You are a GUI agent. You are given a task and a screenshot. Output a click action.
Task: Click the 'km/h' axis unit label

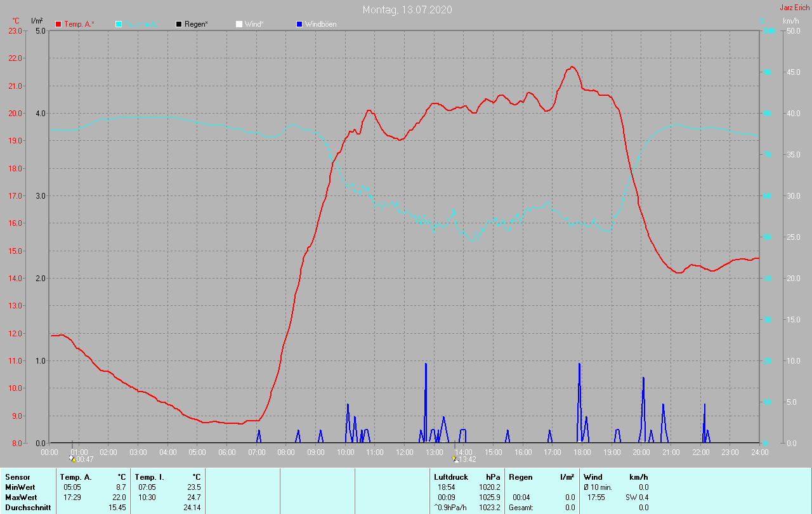[790, 21]
